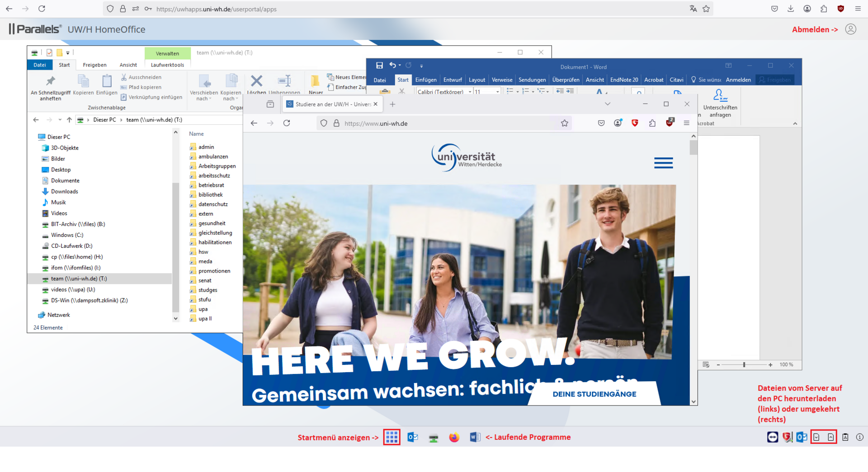Click Word zoom-out minus button

click(718, 365)
